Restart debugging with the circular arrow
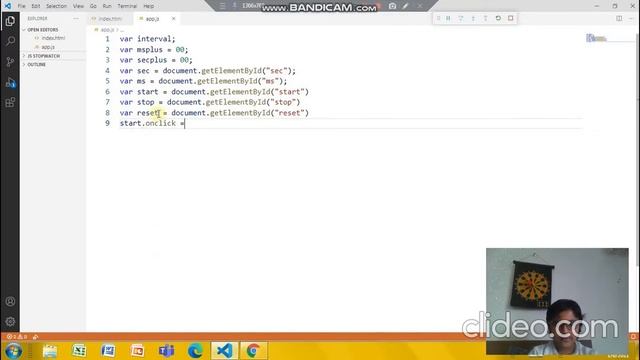Screen dimensions: 640x360 498,18
